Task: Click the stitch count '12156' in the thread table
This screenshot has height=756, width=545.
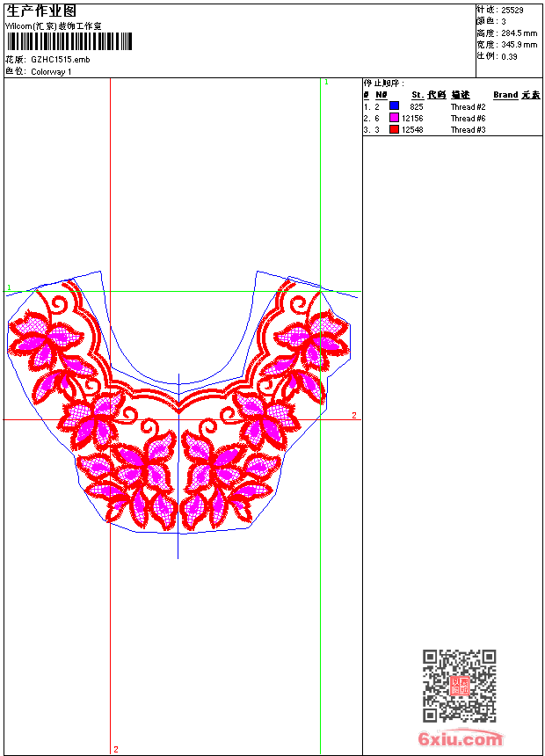Action: click(x=412, y=119)
